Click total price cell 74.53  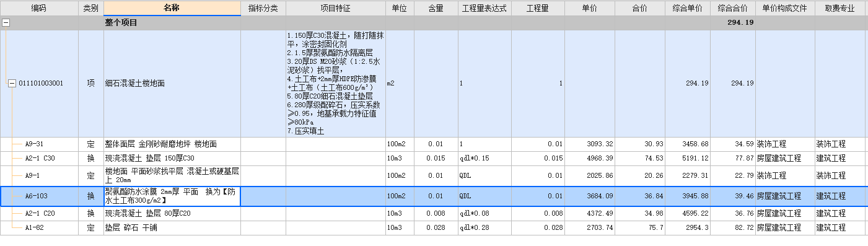(639, 158)
